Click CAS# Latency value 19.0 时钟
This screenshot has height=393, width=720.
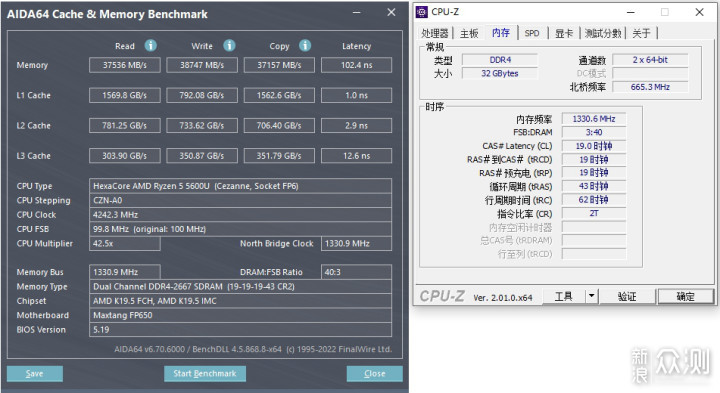[594, 146]
